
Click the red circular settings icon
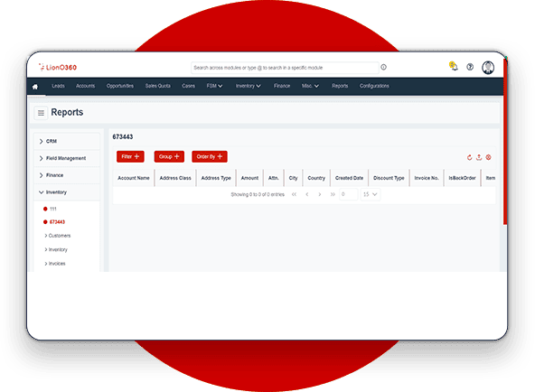click(489, 157)
